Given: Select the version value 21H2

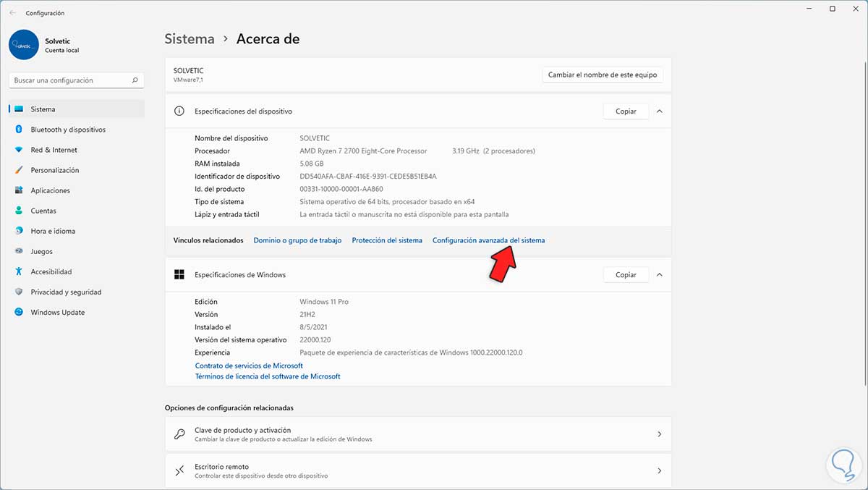Looking at the screenshot, I should [309, 315].
